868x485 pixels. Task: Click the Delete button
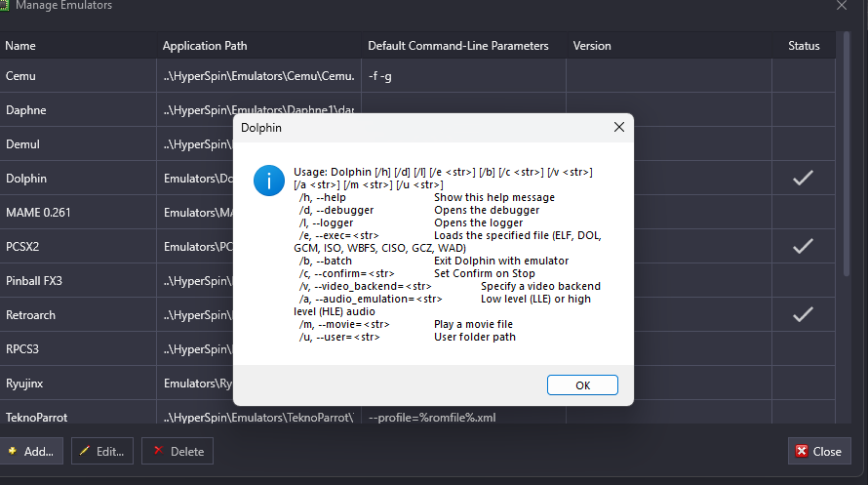tap(178, 451)
